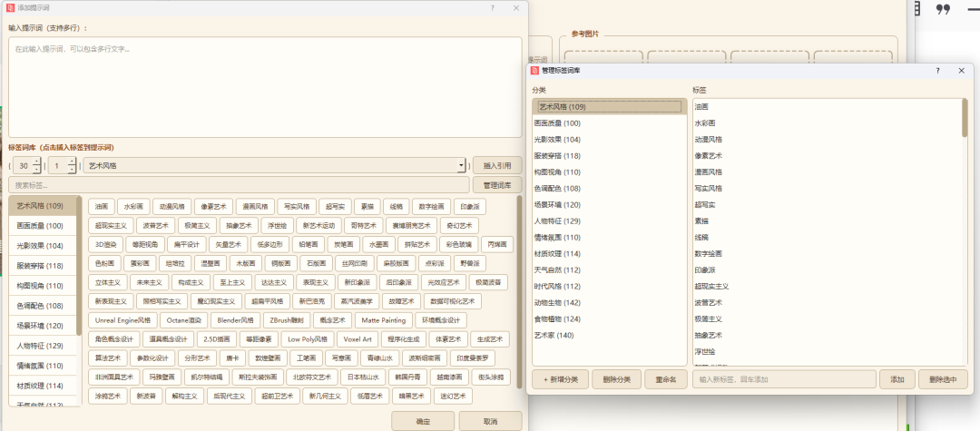The width and height of the screenshot is (980, 431).
Task: Select 光影效果 (104) in 添加提示词 sidebar
Action: tap(42, 246)
